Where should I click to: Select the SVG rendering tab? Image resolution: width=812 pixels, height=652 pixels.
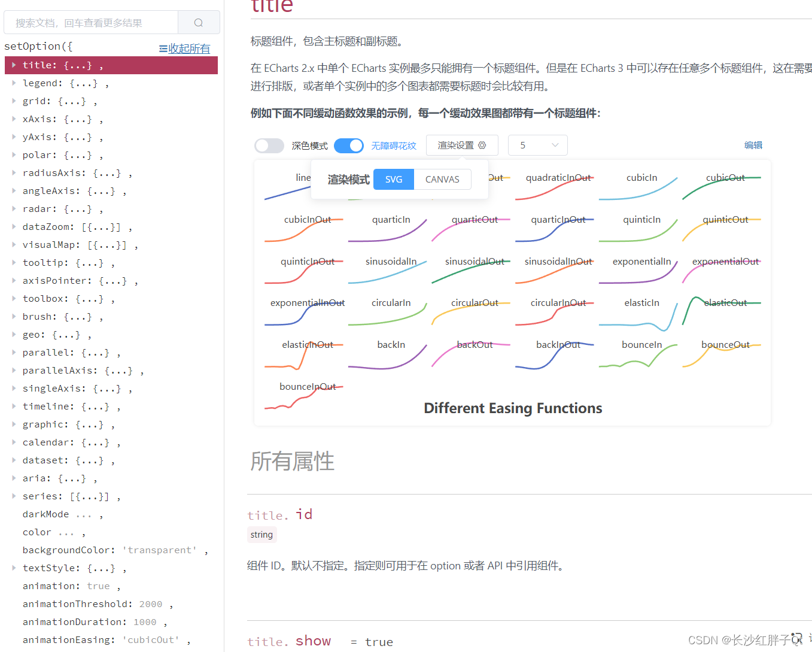pyautogui.click(x=393, y=179)
